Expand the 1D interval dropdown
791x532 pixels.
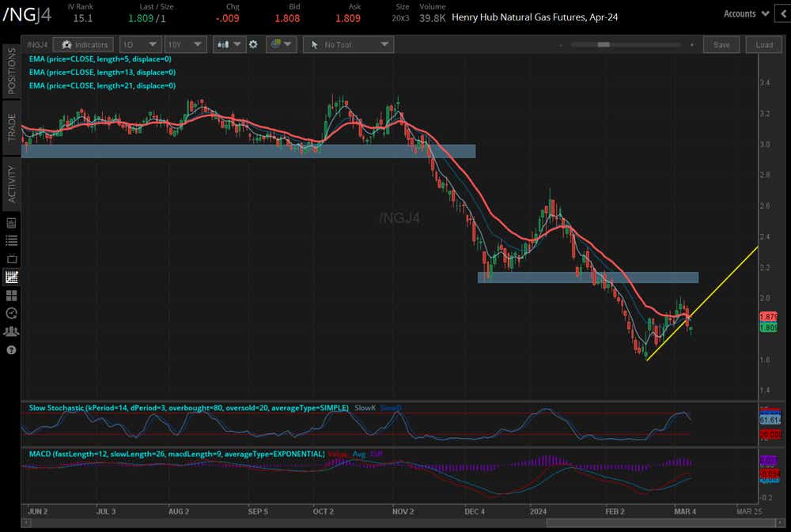point(140,45)
